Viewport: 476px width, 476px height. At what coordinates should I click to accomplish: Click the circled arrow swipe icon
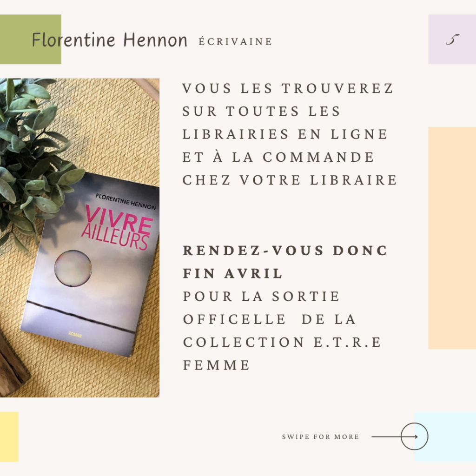[414, 436]
